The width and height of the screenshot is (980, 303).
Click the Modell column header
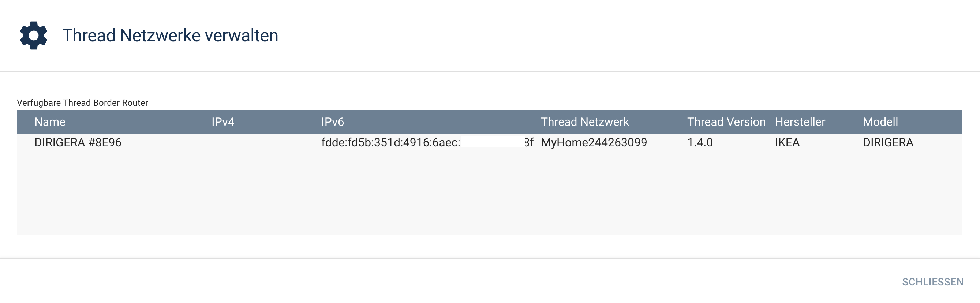tap(880, 122)
